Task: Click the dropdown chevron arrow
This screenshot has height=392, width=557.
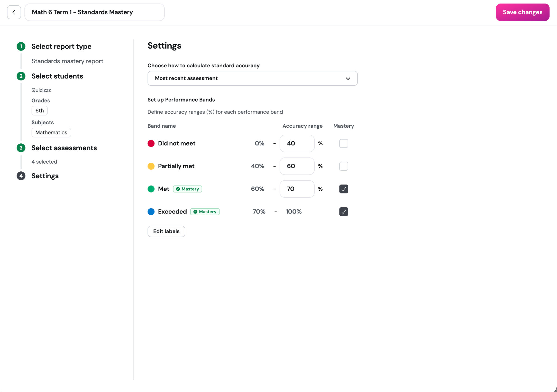Action: (348, 79)
